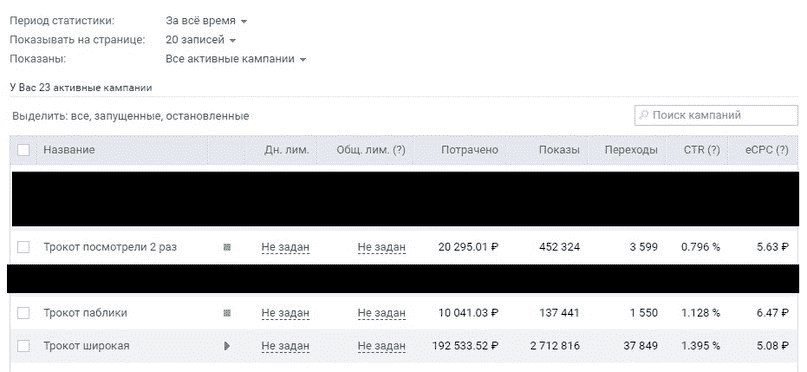Image resolution: width=807 pixels, height=372 pixels.
Task: Click the Общ. лим. (?) help header
Action: (x=371, y=150)
